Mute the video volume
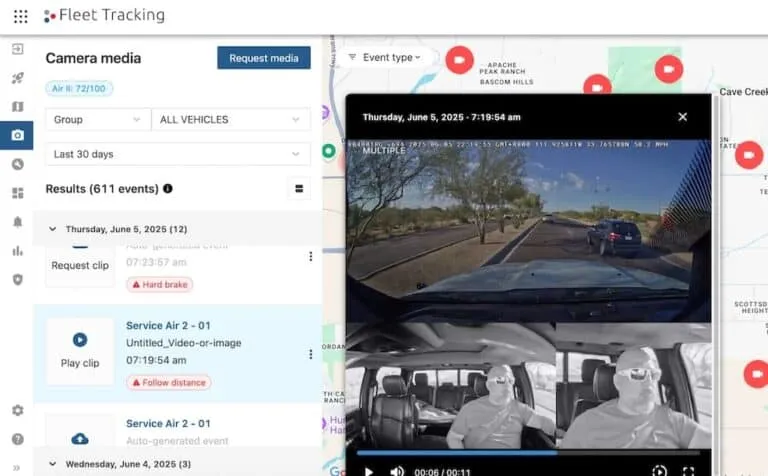This screenshot has width=768, height=476. point(397,472)
